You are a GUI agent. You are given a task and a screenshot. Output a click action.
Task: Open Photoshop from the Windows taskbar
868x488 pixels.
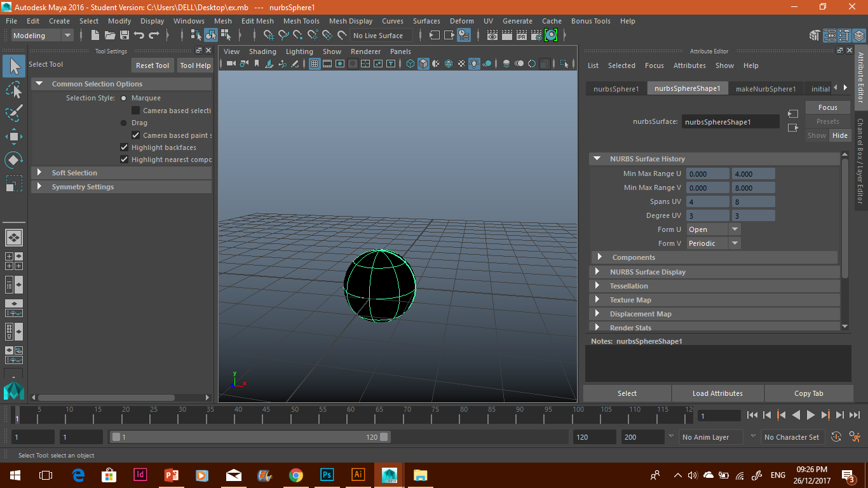(327, 475)
